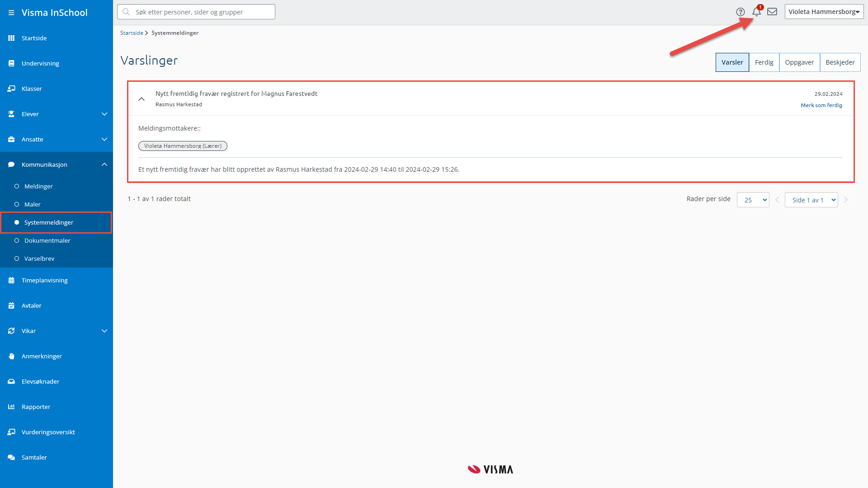Click the search magnifier icon
868x488 pixels.
pyautogui.click(x=126, y=12)
